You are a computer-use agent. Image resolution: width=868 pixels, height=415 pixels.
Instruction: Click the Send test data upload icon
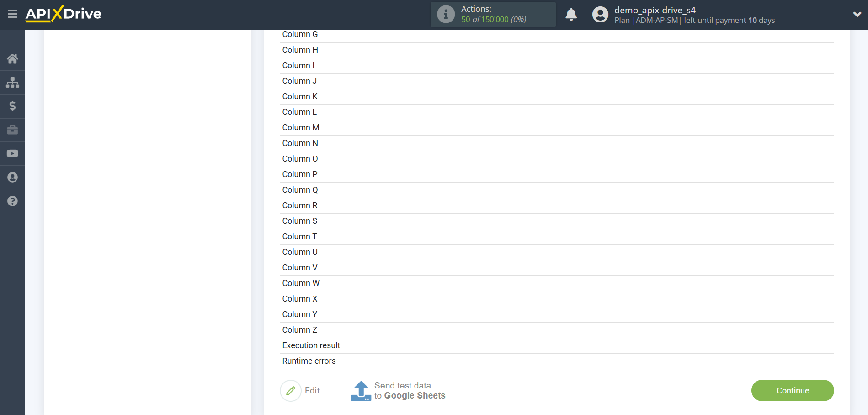pos(361,391)
